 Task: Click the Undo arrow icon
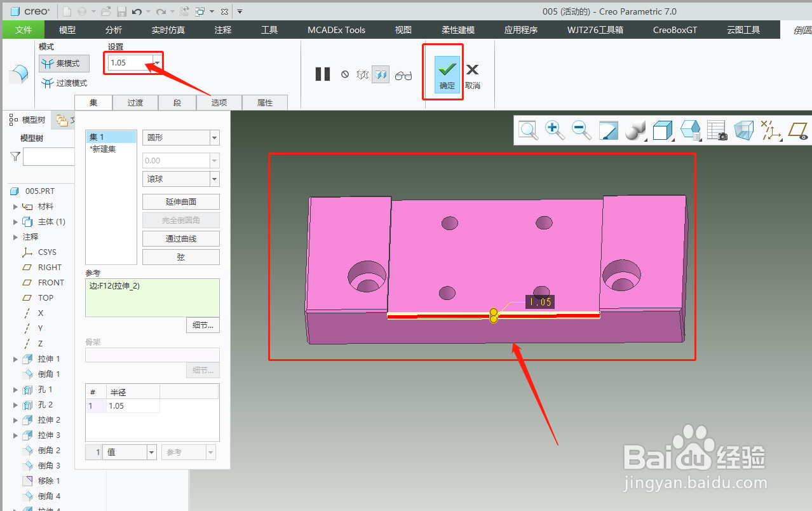point(136,11)
